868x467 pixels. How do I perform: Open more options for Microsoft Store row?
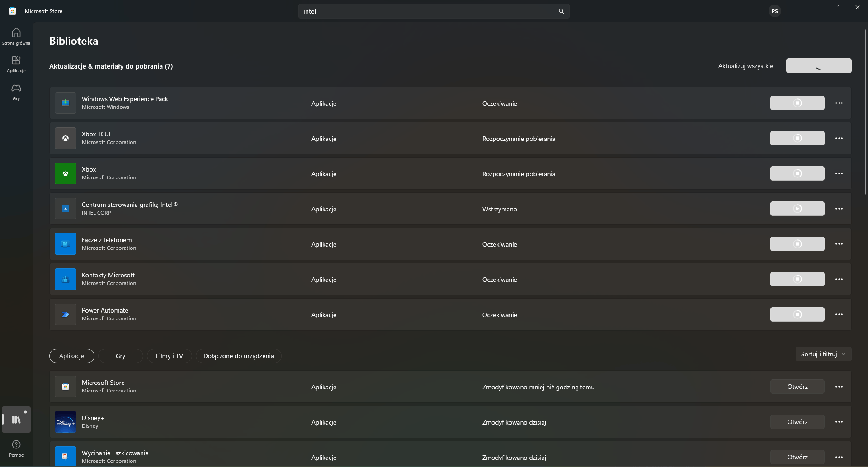pyautogui.click(x=839, y=387)
